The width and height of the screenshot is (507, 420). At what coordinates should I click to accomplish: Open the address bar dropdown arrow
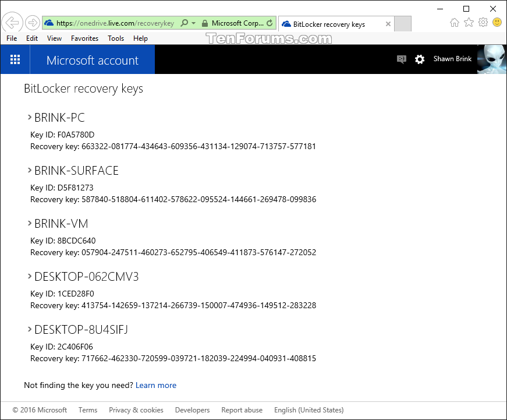pos(194,23)
